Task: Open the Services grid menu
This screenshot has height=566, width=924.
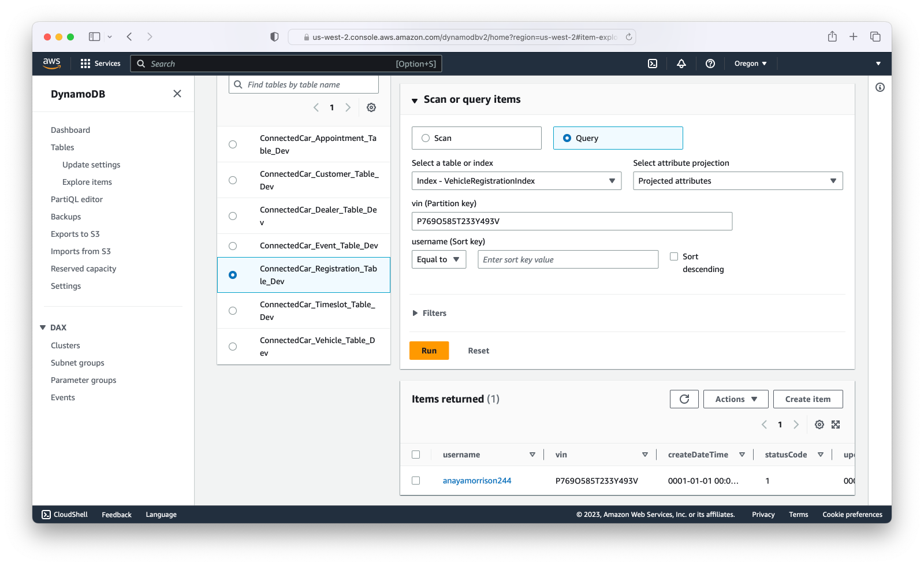Action: point(100,64)
